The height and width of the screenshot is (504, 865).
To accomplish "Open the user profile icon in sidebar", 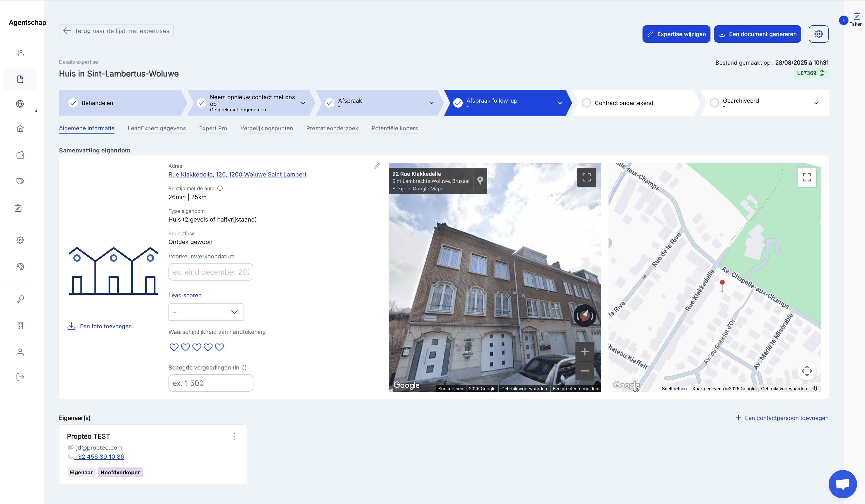I will tap(20, 352).
